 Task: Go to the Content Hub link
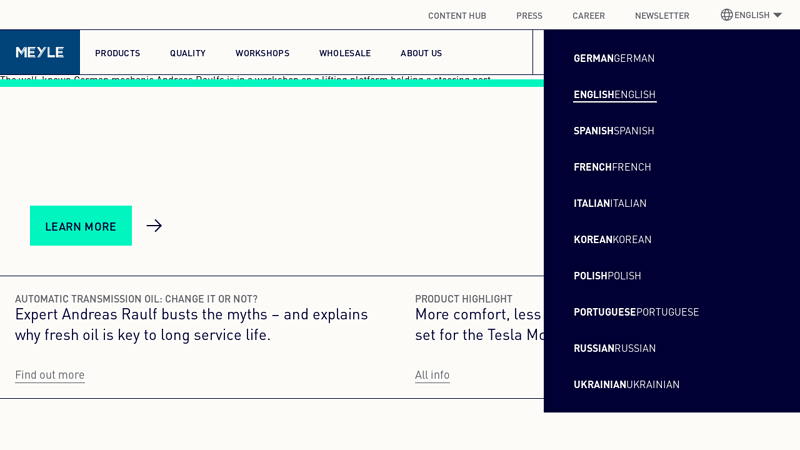pos(457,15)
